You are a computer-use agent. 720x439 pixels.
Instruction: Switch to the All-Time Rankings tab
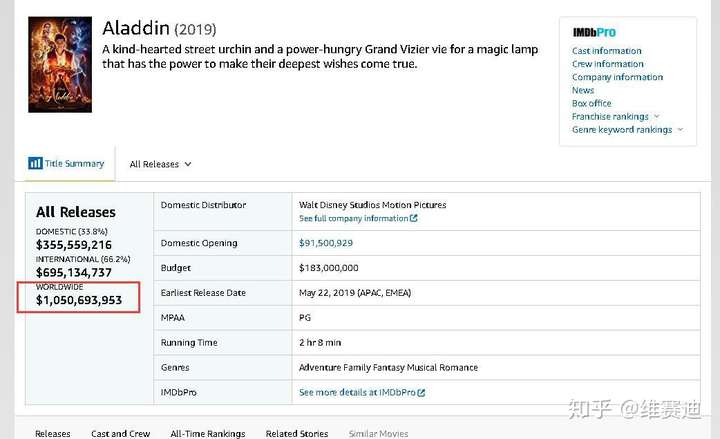(x=208, y=433)
